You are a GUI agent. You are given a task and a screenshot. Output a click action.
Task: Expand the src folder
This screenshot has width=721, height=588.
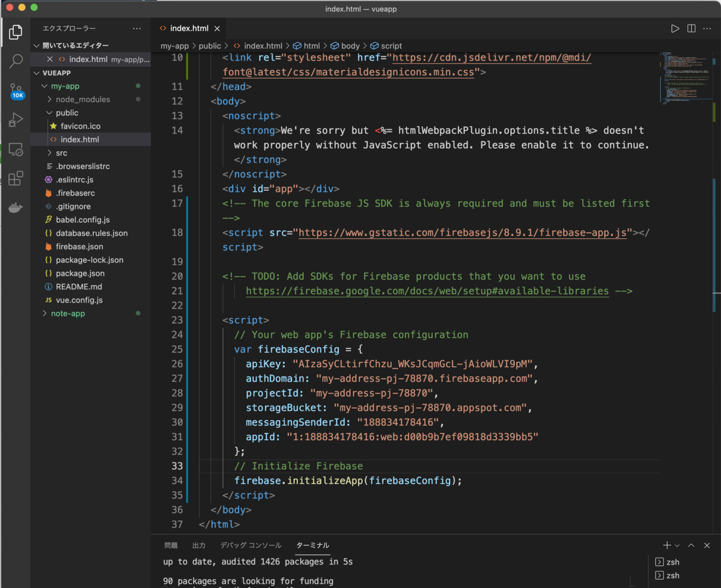pos(61,153)
